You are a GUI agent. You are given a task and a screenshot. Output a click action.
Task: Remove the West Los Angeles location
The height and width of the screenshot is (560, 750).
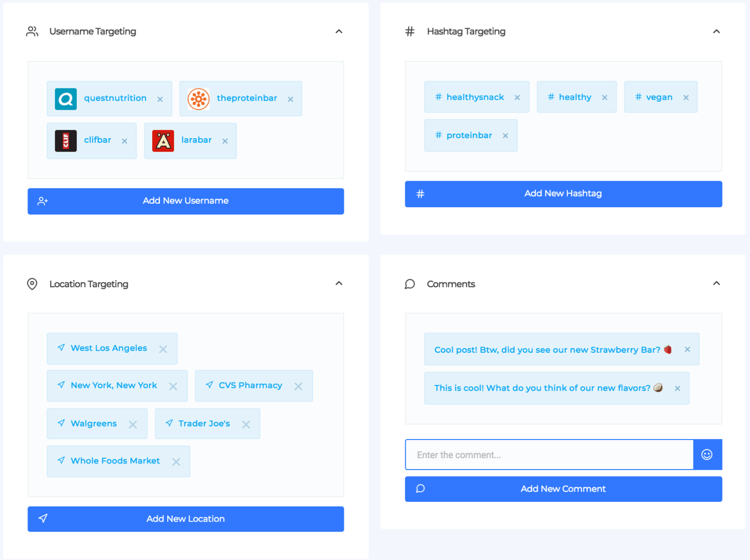(163, 349)
